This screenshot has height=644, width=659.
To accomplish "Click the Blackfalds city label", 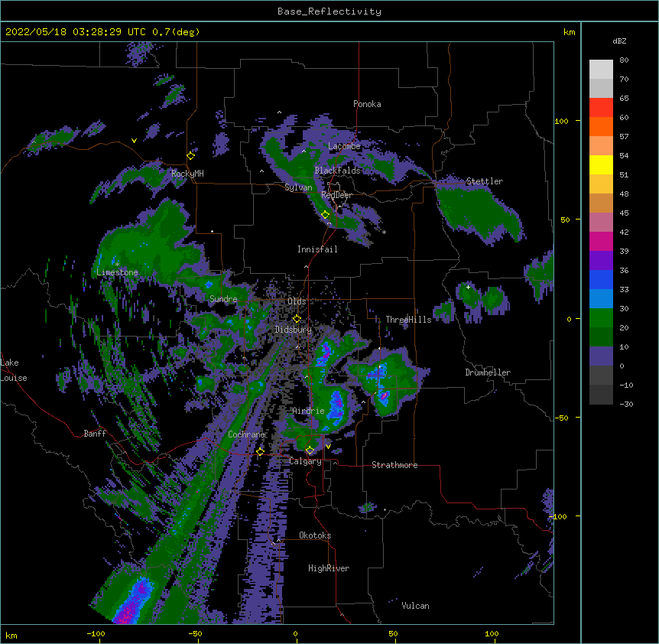I will pos(337,171).
